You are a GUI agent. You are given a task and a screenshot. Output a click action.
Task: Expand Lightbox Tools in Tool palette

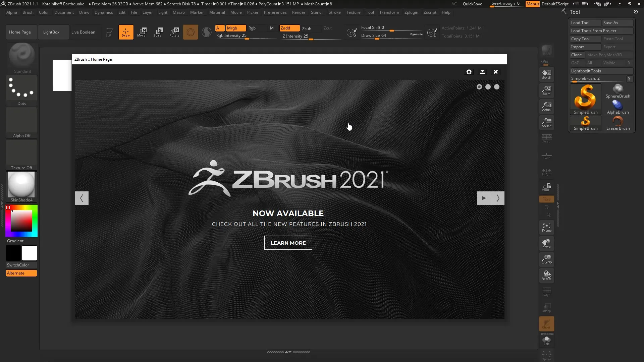tap(601, 71)
